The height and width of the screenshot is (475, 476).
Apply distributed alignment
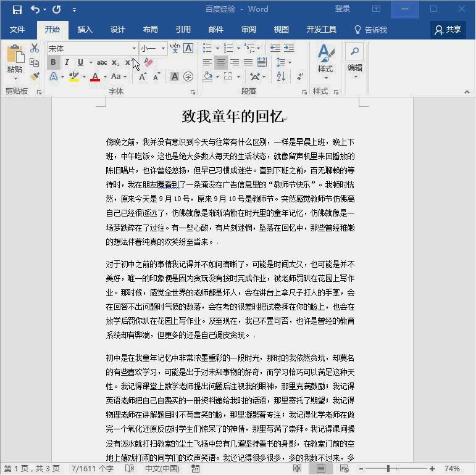pos(261,62)
